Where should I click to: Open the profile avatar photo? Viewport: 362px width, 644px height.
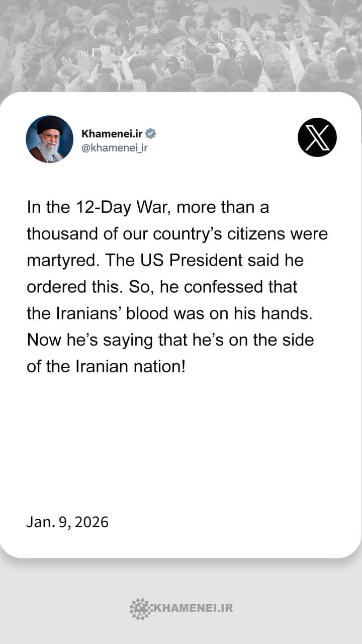(50, 139)
